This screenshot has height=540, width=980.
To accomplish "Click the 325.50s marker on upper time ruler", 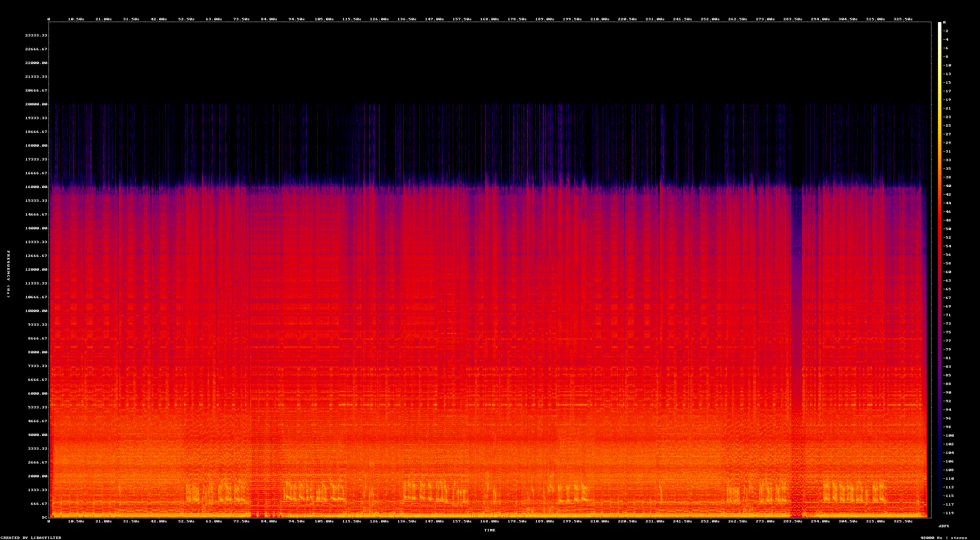I will (903, 19).
